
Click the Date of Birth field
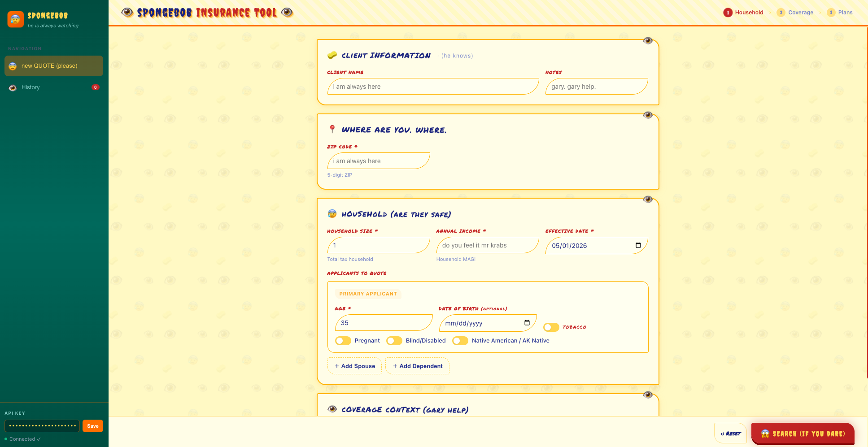click(488, 323)
